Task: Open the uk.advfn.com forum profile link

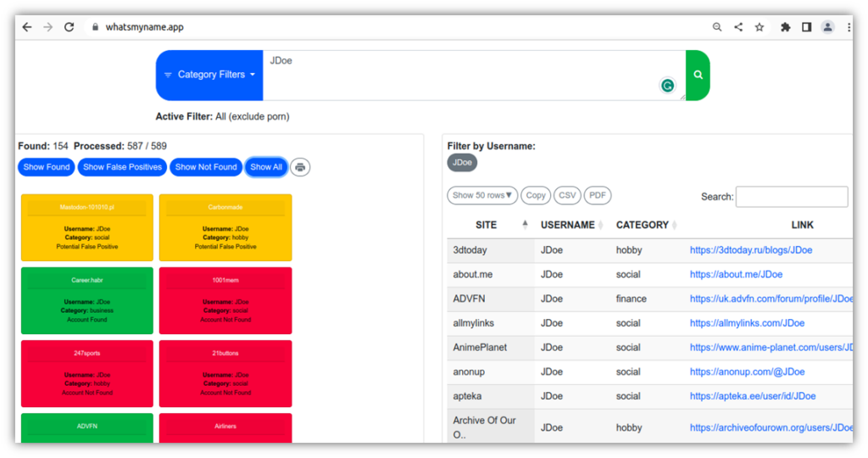Action: coord(771,299)
